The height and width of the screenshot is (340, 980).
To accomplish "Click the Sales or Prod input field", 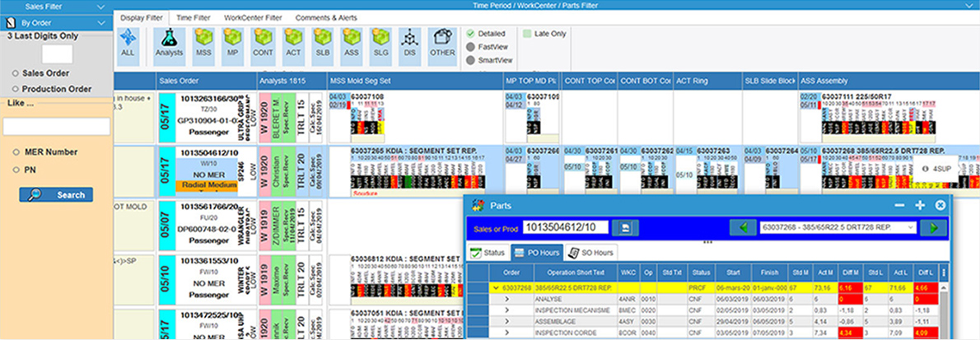I will click(565, 227).
